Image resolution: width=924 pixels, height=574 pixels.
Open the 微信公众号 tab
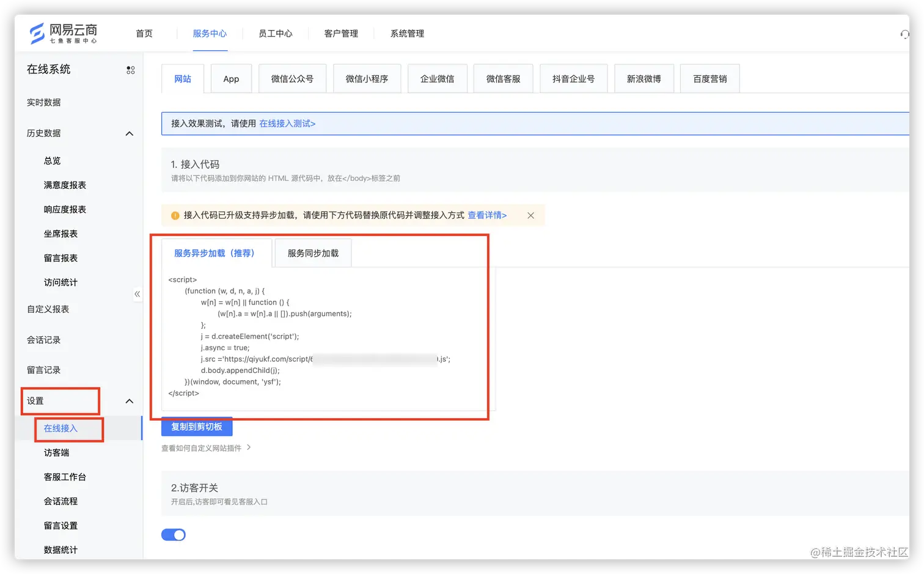click(x=292, y=79)
